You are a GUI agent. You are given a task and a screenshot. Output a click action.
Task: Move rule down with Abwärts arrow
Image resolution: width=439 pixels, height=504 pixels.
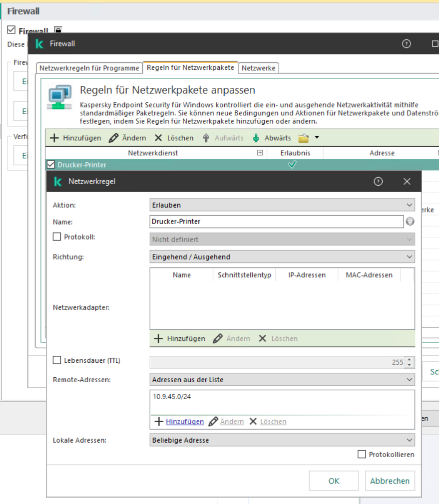256,138
